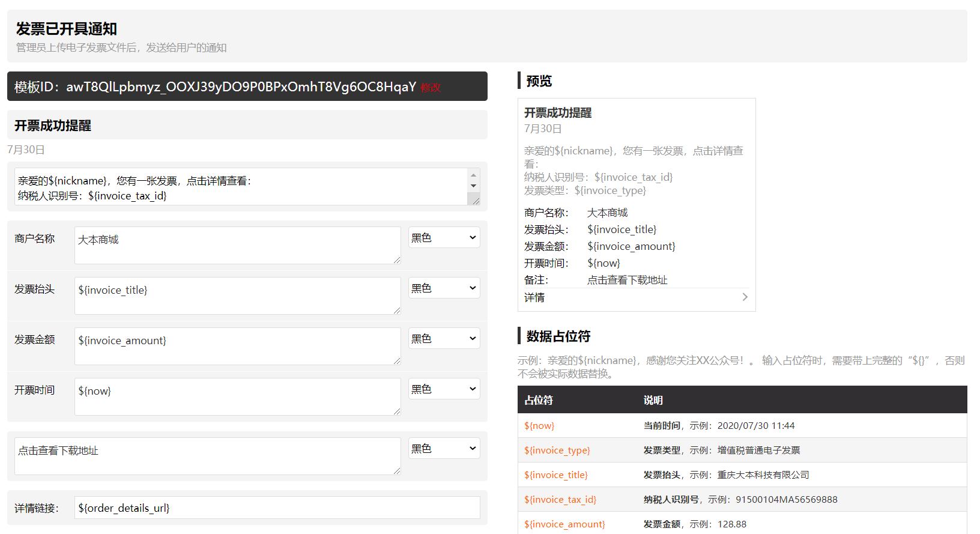Click the 商户名称 text area
The width and height of the screenshot is (980, 534).
point(237,245)
